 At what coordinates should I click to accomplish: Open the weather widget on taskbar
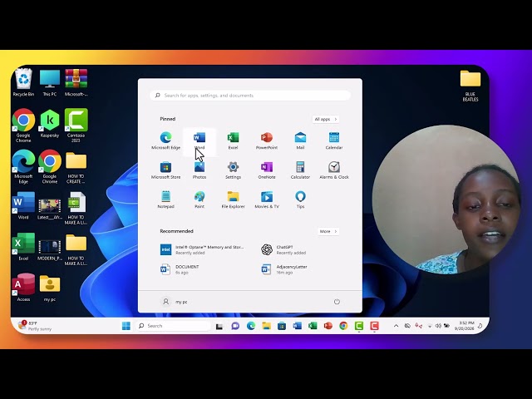(35, 326)
